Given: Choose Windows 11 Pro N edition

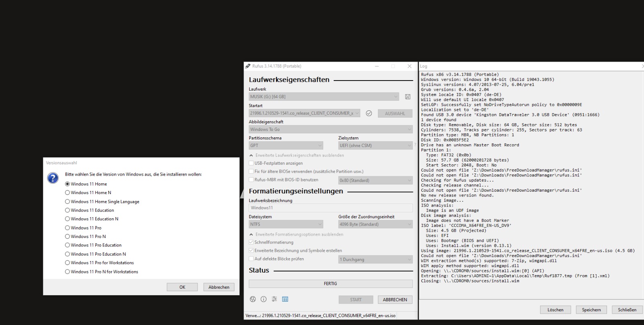Looking at the screenshot, I should coord(85,237).
